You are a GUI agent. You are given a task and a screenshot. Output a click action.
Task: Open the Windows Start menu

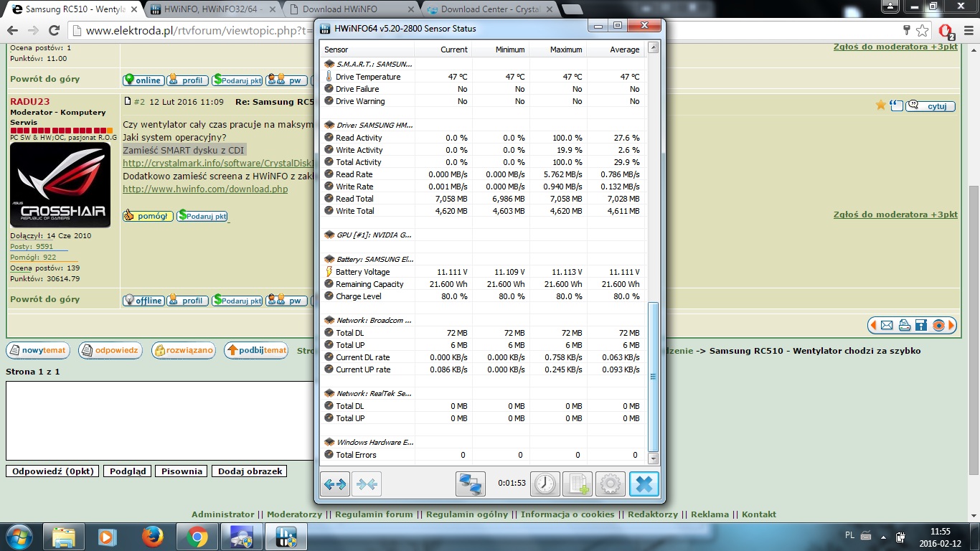point(19,537)
